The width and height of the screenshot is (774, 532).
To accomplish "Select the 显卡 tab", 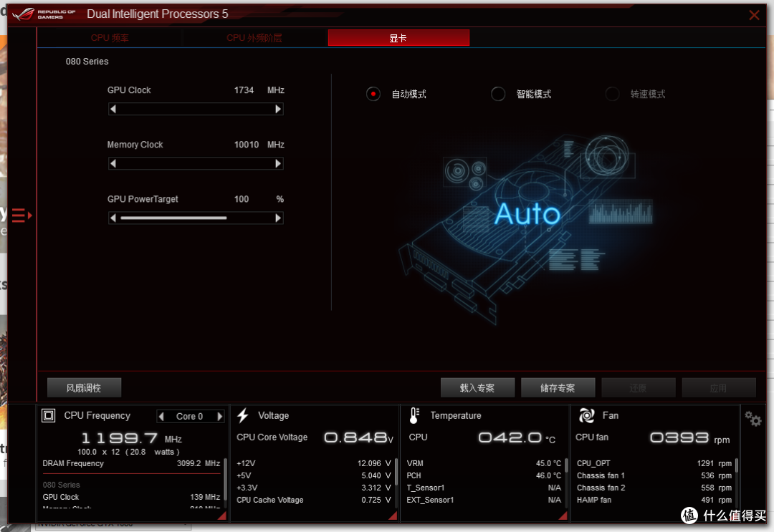I will coord(399,38).
